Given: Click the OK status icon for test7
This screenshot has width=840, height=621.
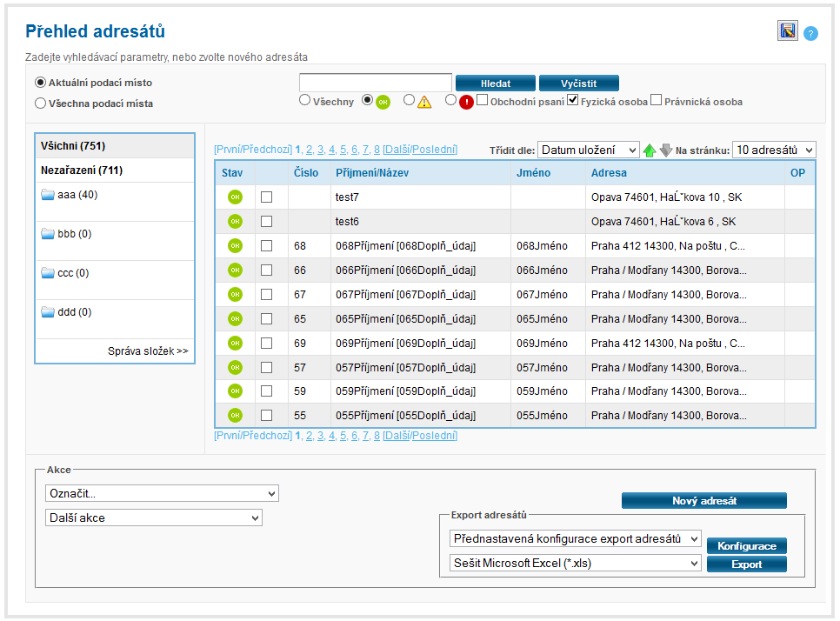Looking at the screenshot, I should [x=235, y=197].
